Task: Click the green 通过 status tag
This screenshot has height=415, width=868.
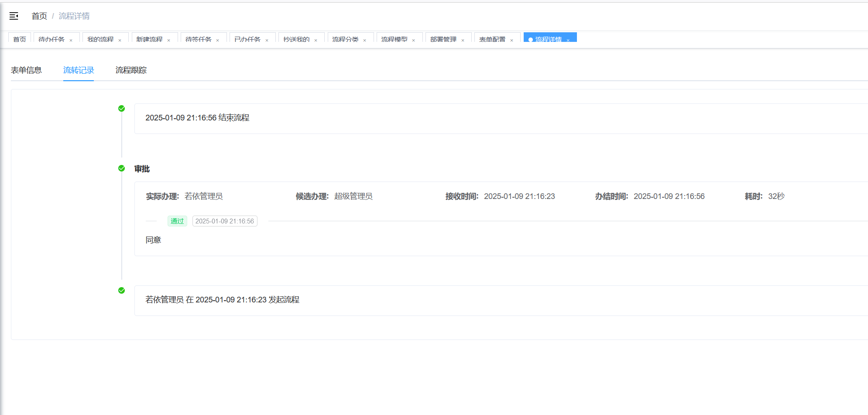Action: [x=177, y=221]
